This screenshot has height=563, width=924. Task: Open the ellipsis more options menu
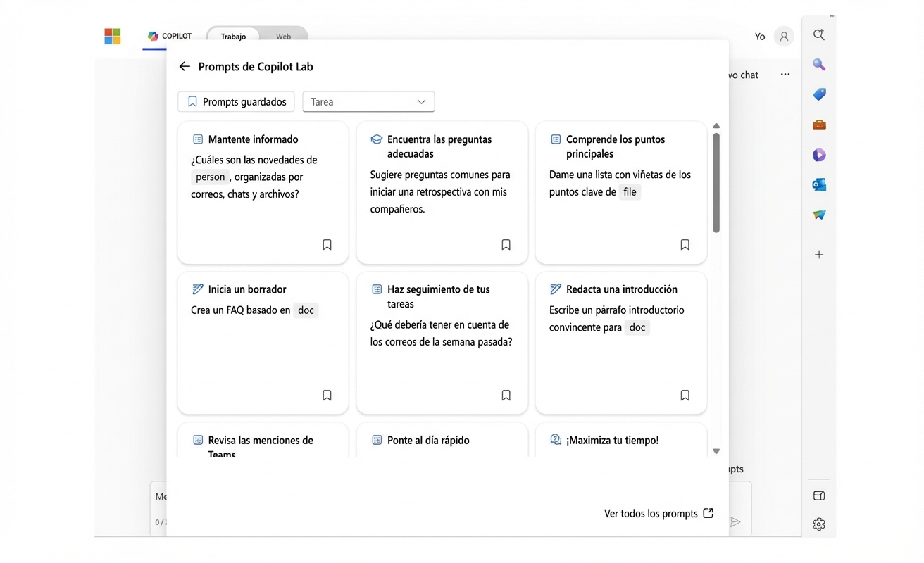click(x=785, y=74)
